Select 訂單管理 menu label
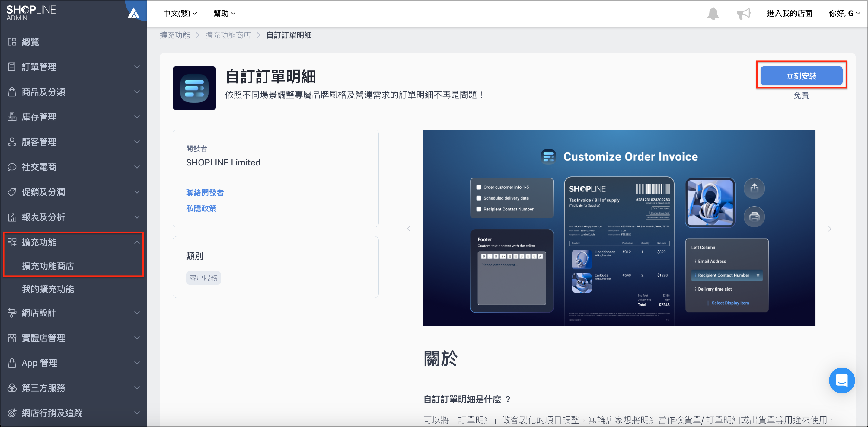The width and height of the screenshot is (868, 427). click(x=39, y=67)
